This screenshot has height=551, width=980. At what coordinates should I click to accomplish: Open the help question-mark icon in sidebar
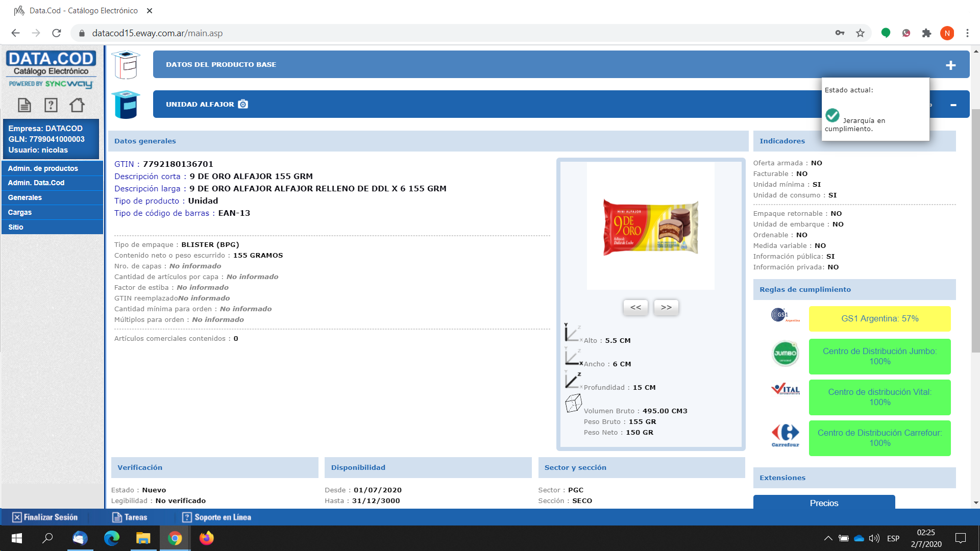tap(51, 105)
